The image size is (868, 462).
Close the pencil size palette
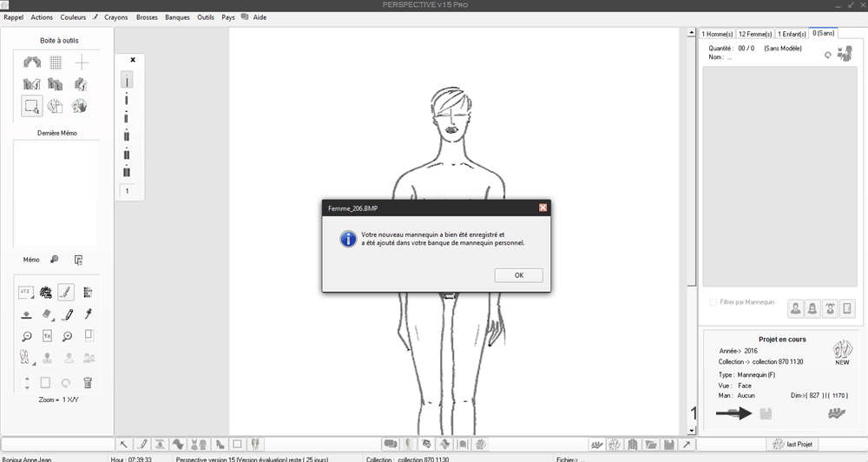(133, 60)
